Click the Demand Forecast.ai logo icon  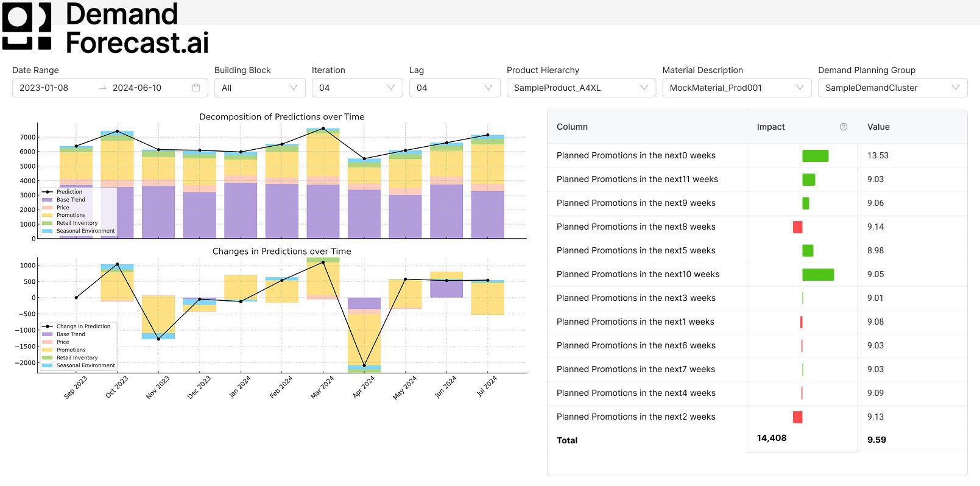(x=27, y=26)
